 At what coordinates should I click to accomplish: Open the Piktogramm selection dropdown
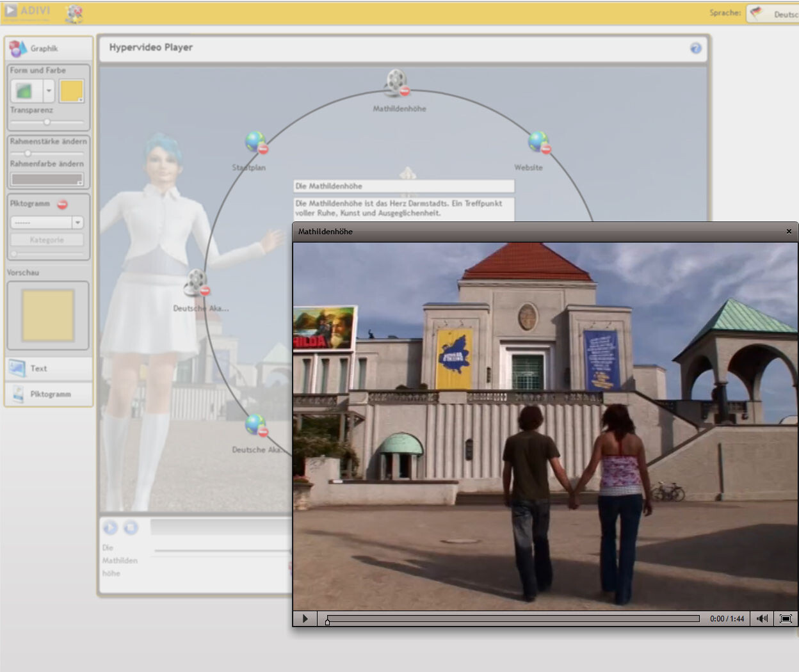47,222
